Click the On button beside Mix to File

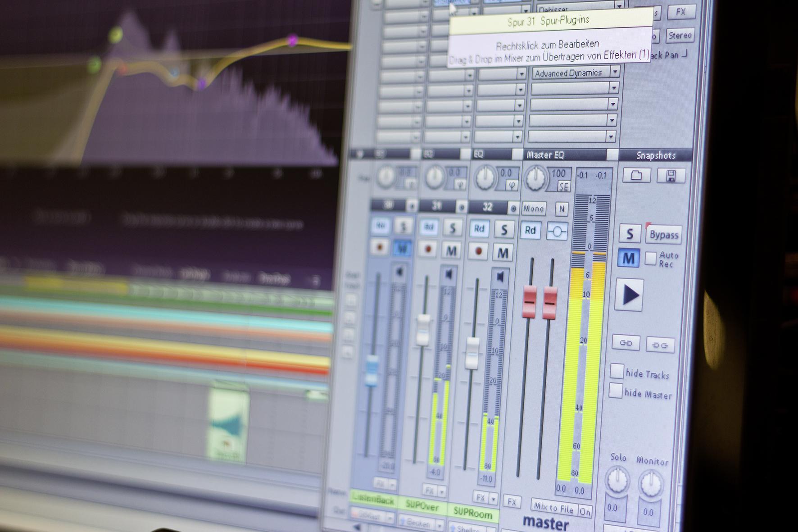pos(585,511)
